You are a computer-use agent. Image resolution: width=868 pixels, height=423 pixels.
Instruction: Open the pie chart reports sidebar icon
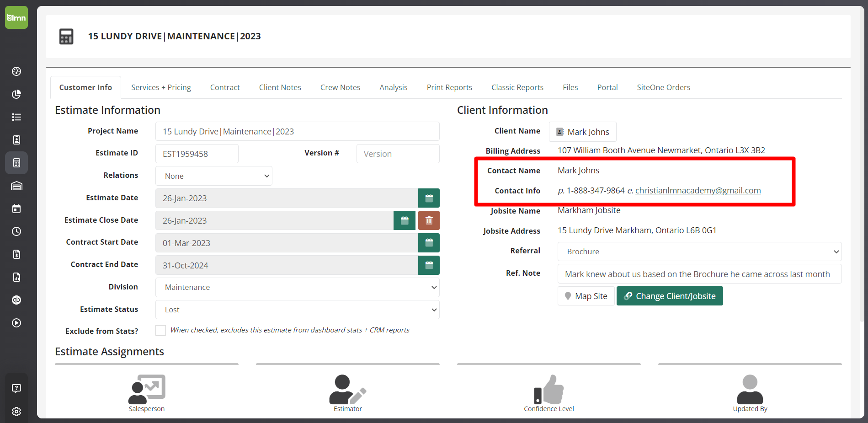16,94
